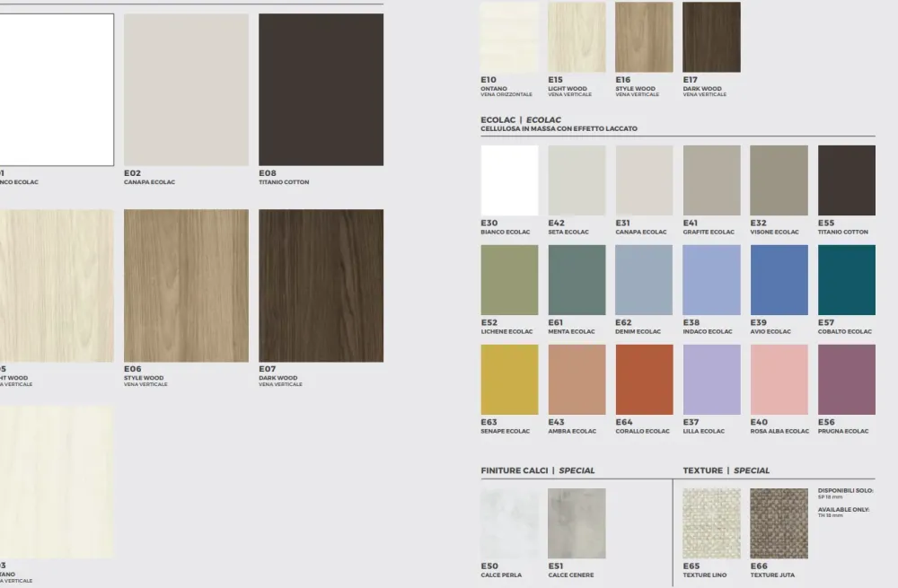Viewport: 898px width, 588px height.
Task: Click the E51 Calce Cenere finish sample
Action: (577, 523)
